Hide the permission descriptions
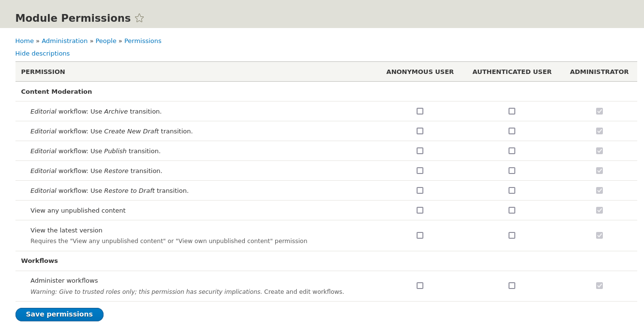Image resolution: width=644 pixels, height=332 pixels. coord(42,53)
